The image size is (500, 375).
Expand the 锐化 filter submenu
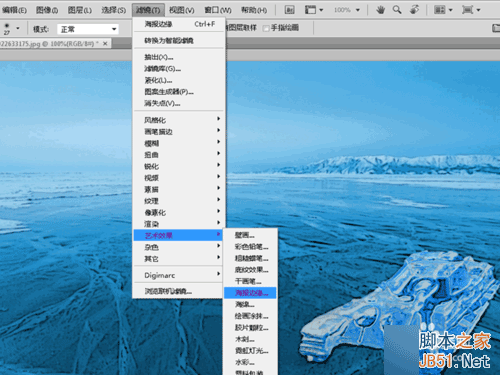(178, 166)
